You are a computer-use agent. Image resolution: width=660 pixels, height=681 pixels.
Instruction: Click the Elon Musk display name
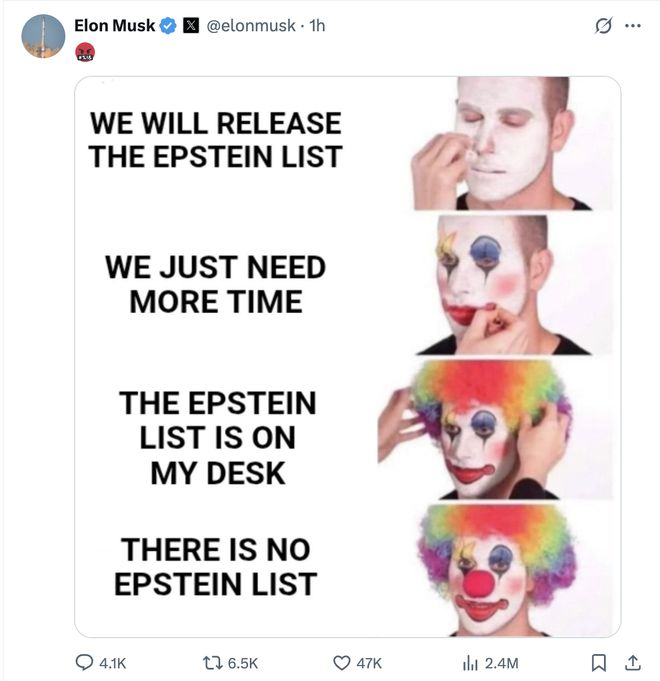click(114, 26)
